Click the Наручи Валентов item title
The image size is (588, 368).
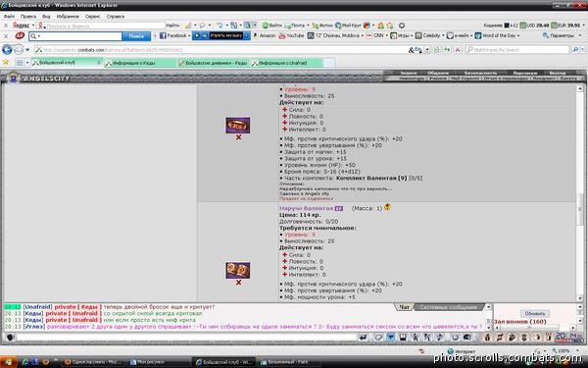[x=307, y=208]
